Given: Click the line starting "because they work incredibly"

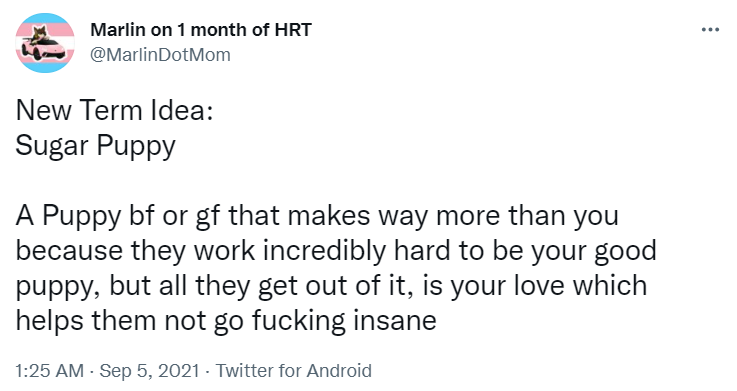Looking at the screenshot, I should 336,251.
